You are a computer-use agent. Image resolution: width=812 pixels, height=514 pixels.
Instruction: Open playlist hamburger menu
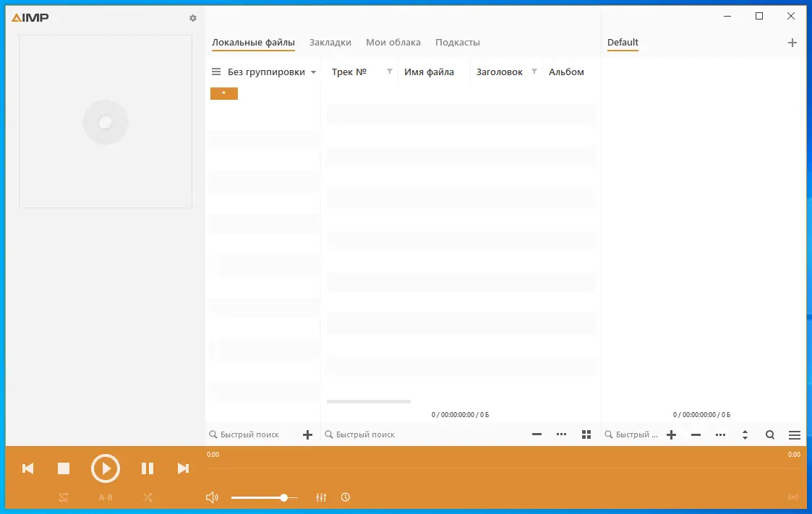(795, 434)
